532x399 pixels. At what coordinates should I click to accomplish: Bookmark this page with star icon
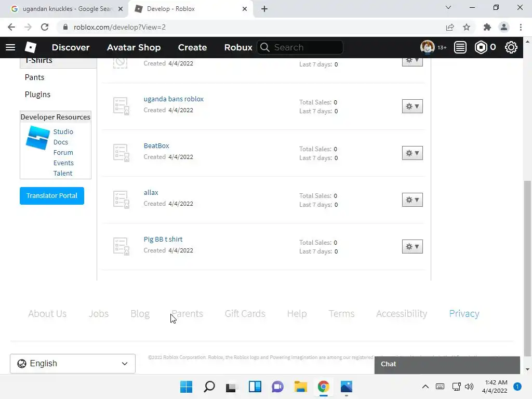[x=467, y=27]
